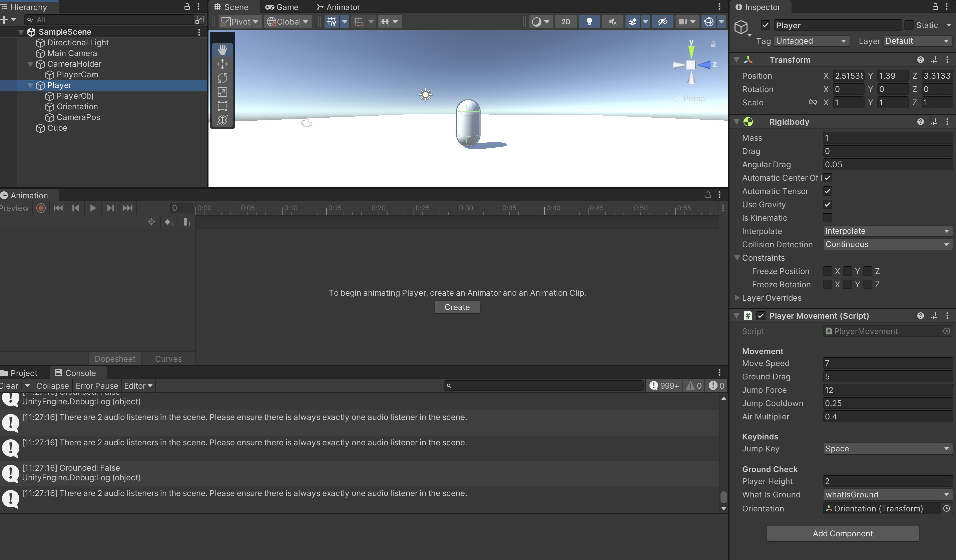Add a keyframe in the Animation window
956x560 pixels.
169,222
